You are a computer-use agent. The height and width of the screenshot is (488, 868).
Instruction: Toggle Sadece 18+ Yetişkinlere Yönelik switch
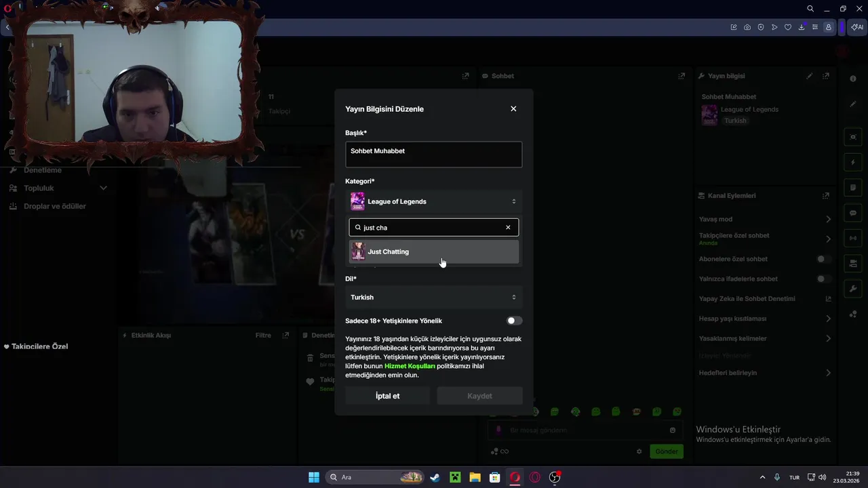tap(515, 321)
